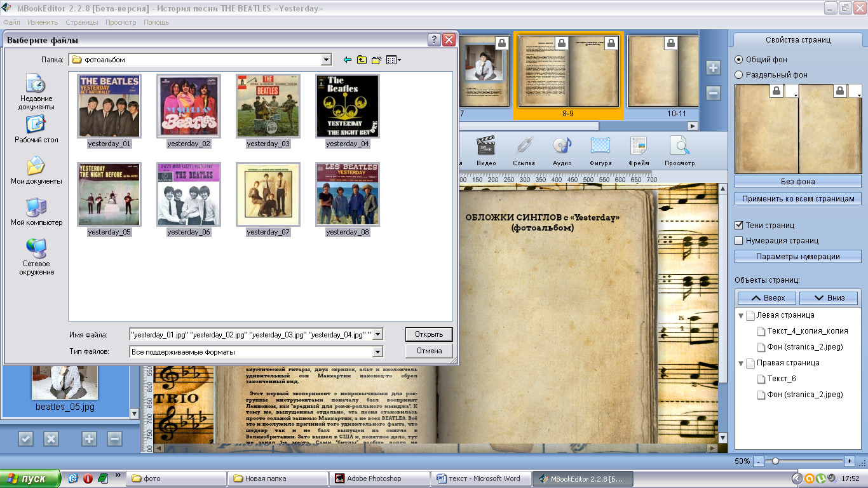Click X cancel button under image list
The width and height of the screenshot is (868, 488).
tap(51, 438)
